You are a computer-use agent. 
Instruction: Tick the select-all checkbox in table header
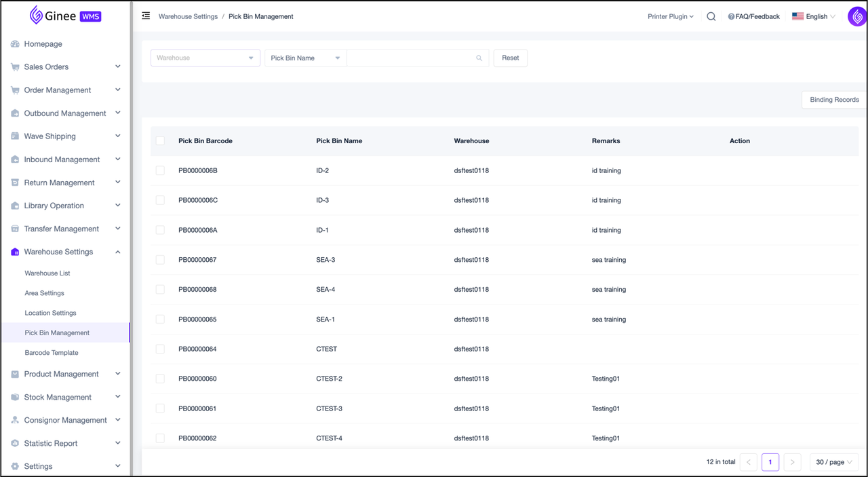[x=160, y=141]
